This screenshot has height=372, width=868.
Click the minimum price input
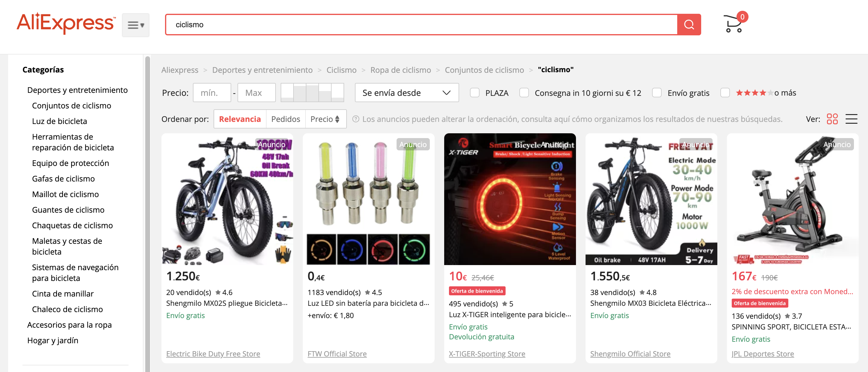point(212,93)
